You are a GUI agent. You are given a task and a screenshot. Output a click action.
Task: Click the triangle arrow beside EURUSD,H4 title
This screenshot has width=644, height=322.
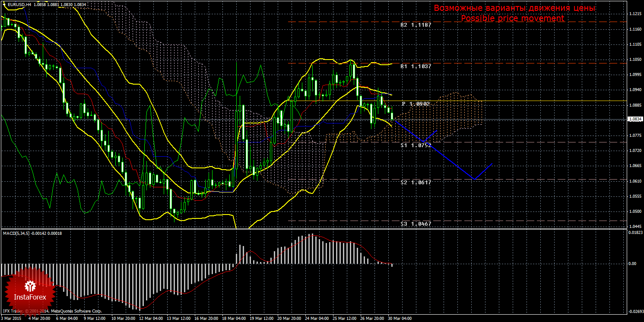tap(4, 4)
